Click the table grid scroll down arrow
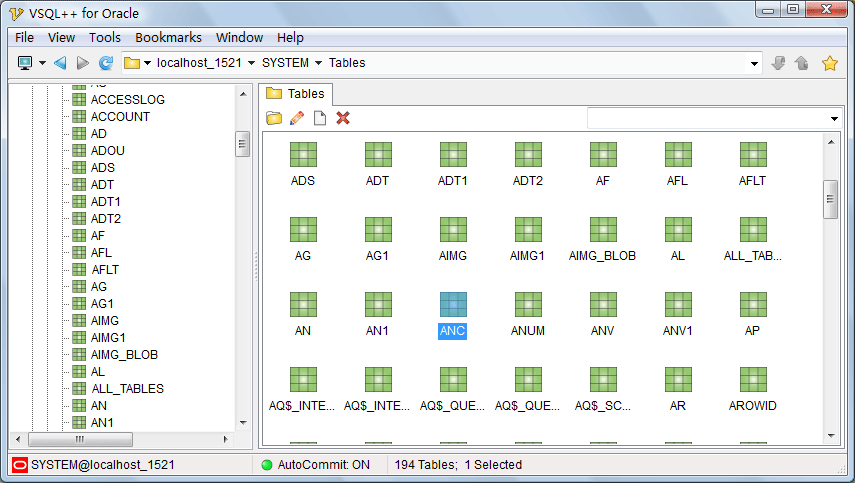 pyautogui.click(x=830, y=436)
